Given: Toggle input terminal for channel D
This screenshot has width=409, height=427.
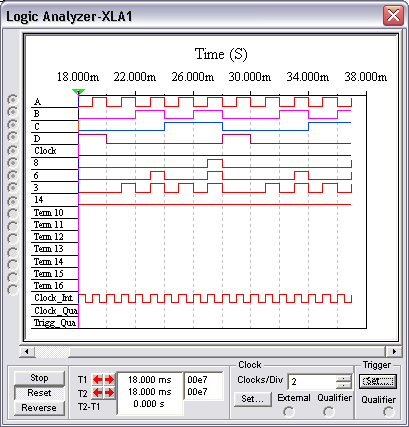Looking at the screenshot, I should (13, 137).
